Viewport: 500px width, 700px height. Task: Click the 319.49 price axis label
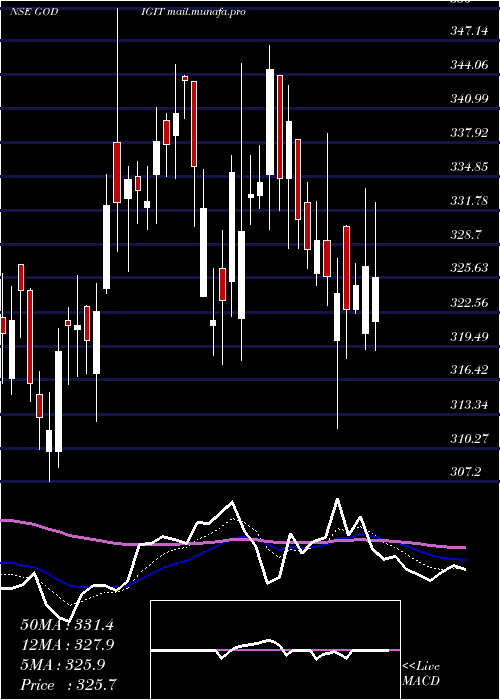point(469,337)
